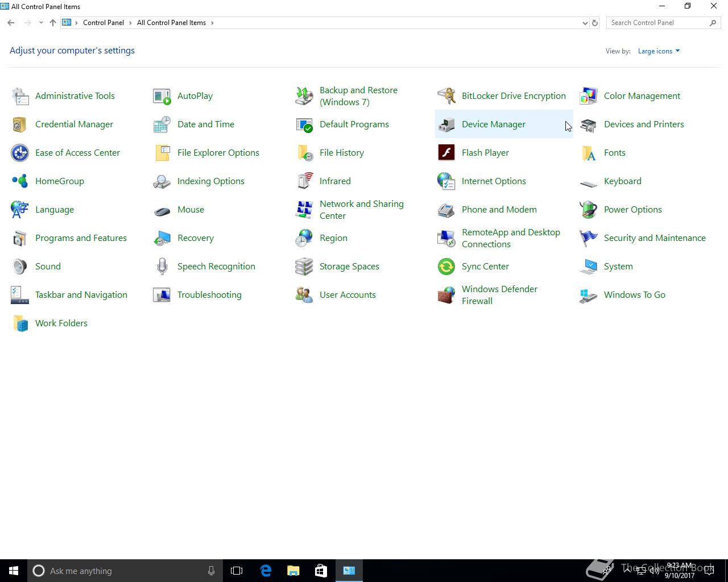728x582 pixels.
Task: Open the Backup and Restore (Windows 7) icon
Action: (304, 96)
